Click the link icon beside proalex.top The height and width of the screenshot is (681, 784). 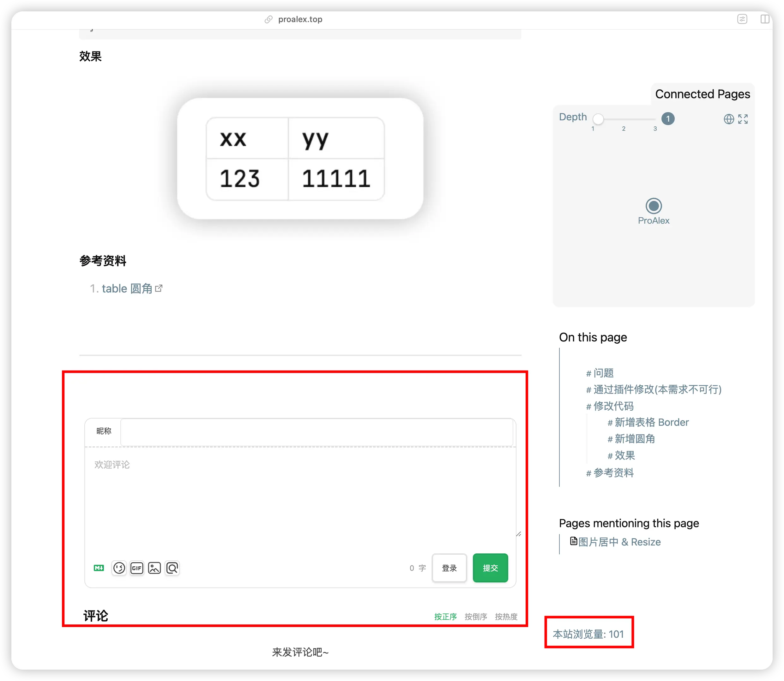pos(268,19)
